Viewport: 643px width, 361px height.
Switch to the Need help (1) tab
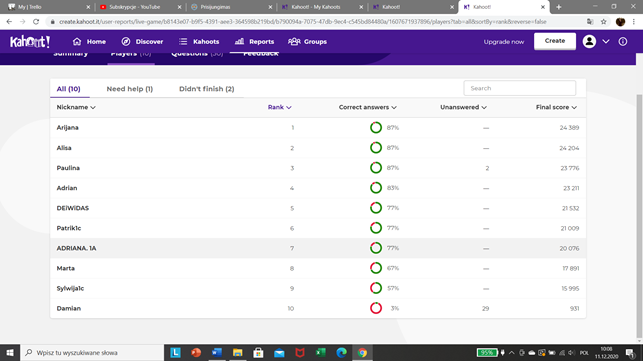pos(130,89)
